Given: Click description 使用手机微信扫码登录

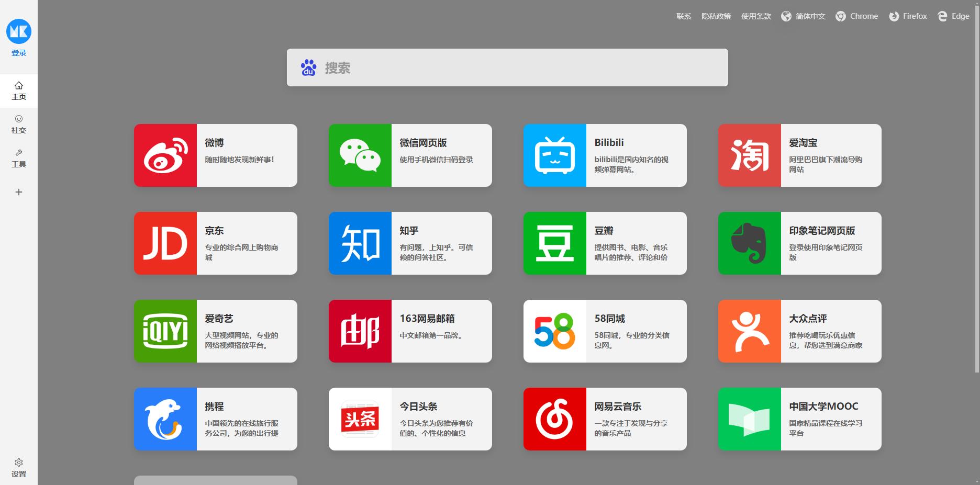Looking at the screenshot, I should coord(436,160).
